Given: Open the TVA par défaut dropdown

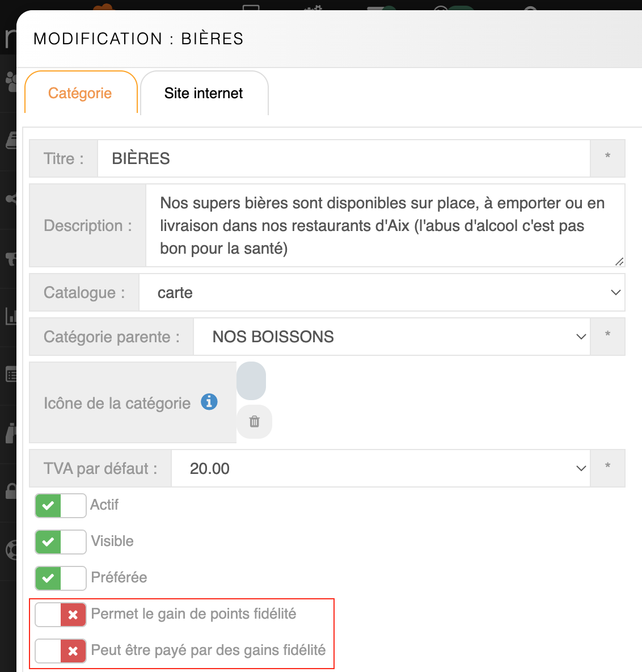Looking at the screenshot, I should click(380, 469).
